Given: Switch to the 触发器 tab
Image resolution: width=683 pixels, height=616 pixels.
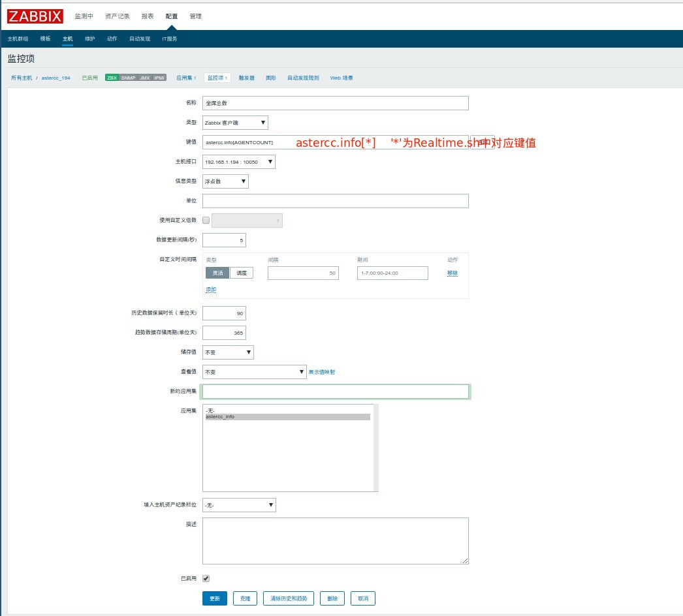Looking at the screenshot, I should (x=246, y=78).
